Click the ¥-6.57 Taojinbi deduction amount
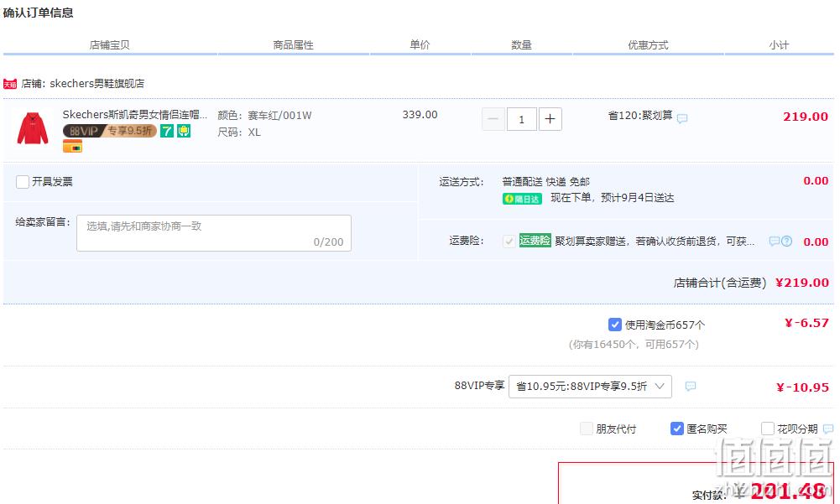840x504 pixels. pos(806,323)
